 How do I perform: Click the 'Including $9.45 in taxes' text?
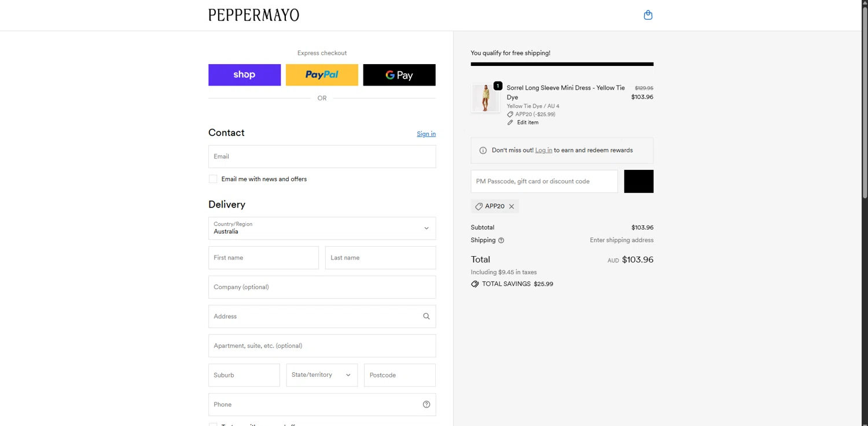503,272
